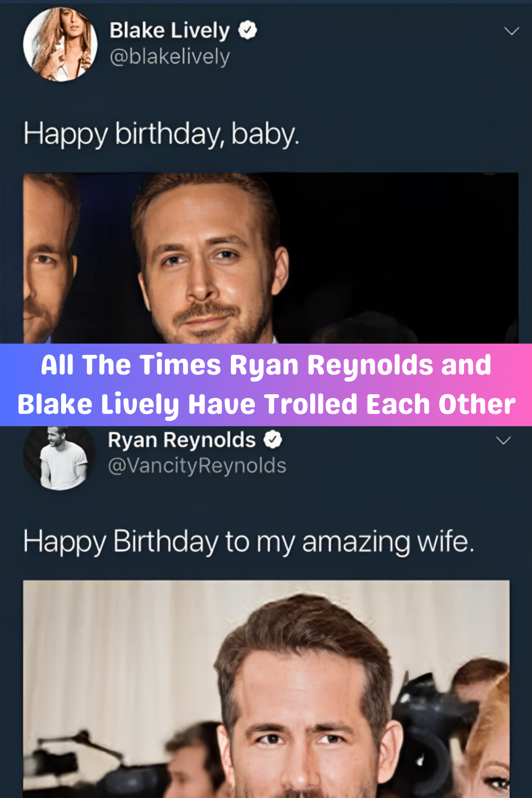This screenshot has width=532, height=798.
Task: Open the @blakelively handle link
Action: (169, 56)
